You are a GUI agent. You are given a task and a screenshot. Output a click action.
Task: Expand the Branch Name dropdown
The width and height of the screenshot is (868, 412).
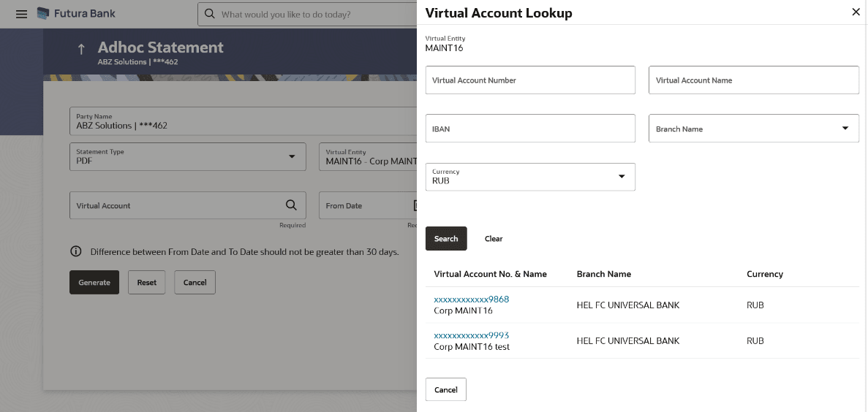click(845, 128)
